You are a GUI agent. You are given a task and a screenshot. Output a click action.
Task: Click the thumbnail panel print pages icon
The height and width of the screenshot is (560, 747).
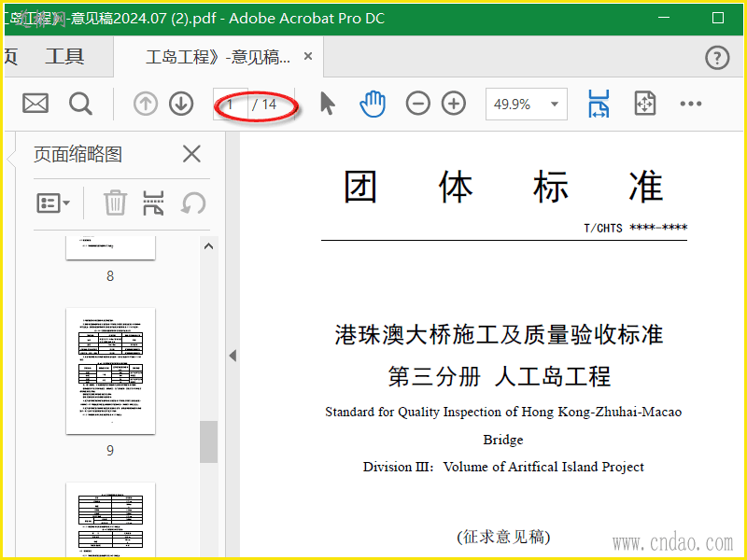(x=153, y=203)
